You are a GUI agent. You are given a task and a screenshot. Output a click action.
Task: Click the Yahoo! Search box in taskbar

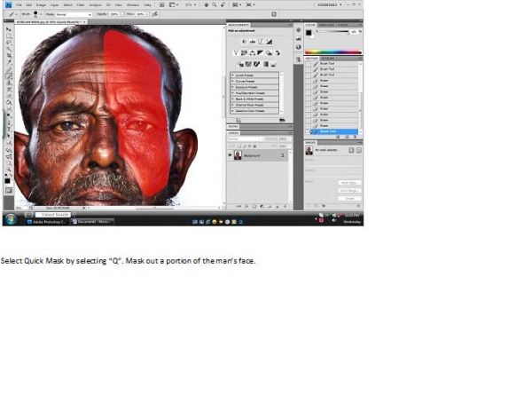(x=53, y=215)
